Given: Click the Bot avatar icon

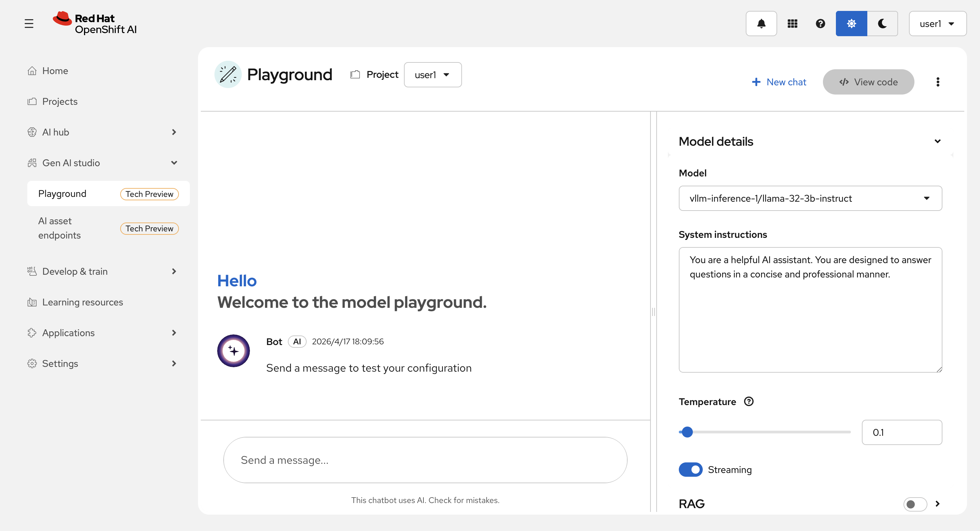Looking at the screenshot, I should pyautogui.click(x=233, y=350).
